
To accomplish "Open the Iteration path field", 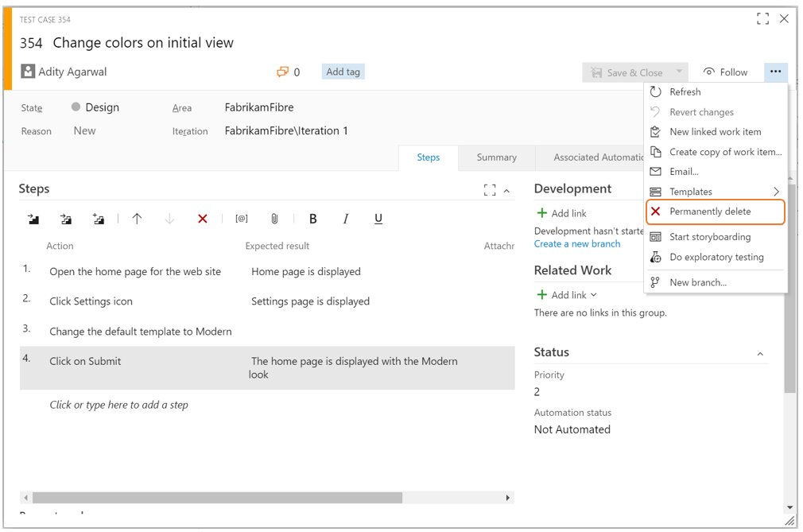I will (286, 131).
